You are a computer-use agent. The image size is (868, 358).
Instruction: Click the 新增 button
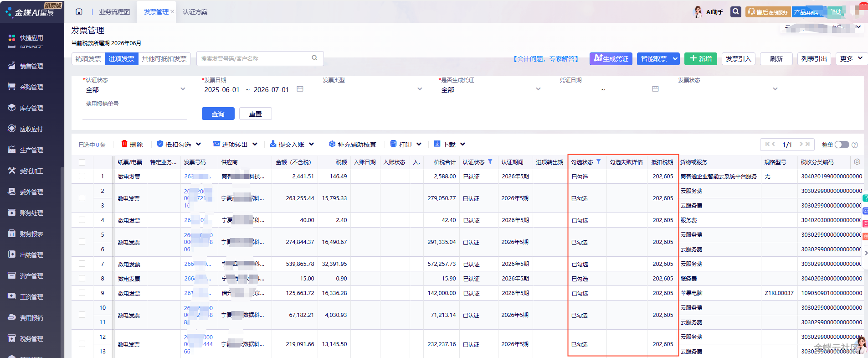pyautogui.click(x=701, y=58)
